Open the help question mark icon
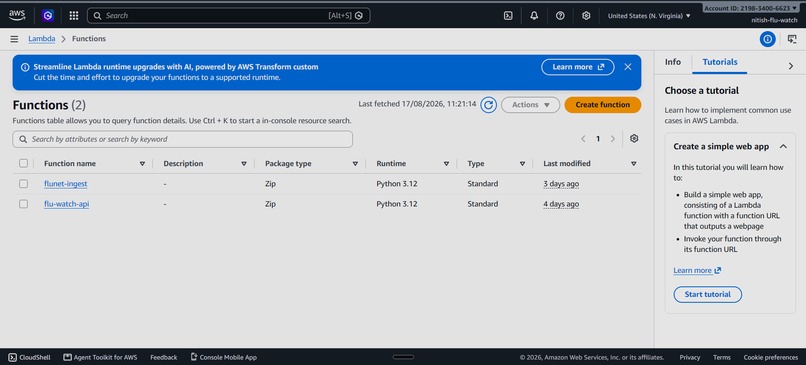 coord(560,15)
